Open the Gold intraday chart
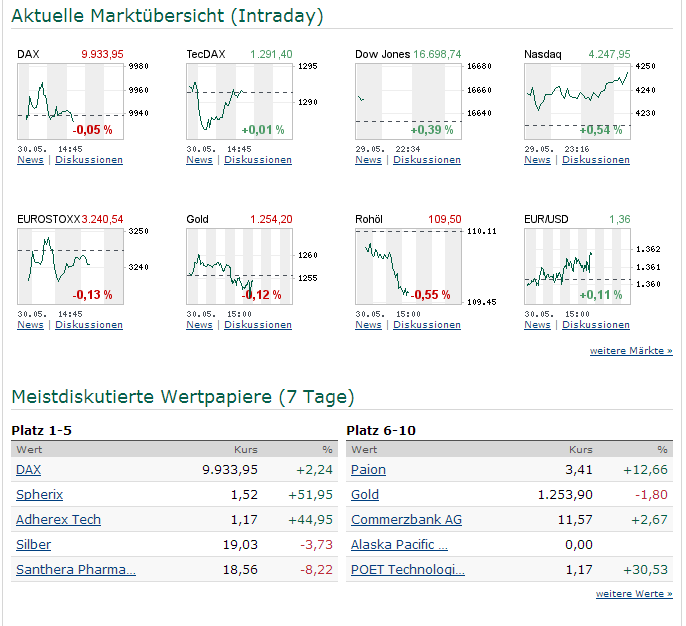This screenshot has height=626, width=686. click(x=239, y=266)
